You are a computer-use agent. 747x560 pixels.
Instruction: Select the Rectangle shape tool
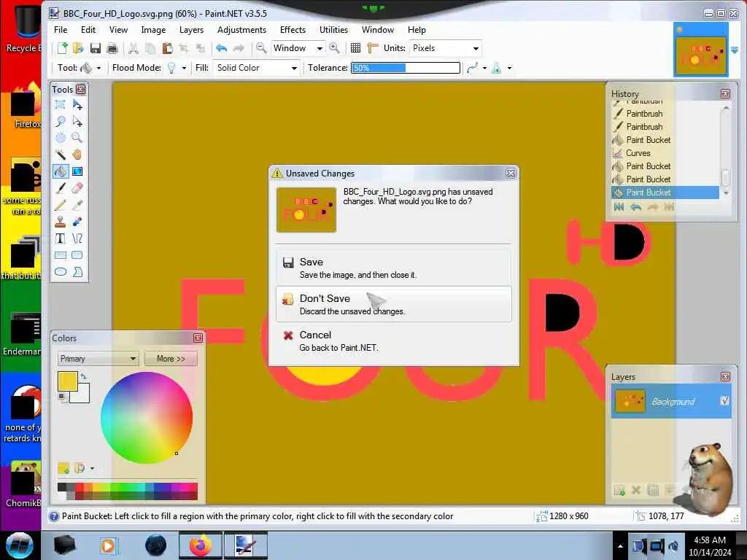[61, 255]
